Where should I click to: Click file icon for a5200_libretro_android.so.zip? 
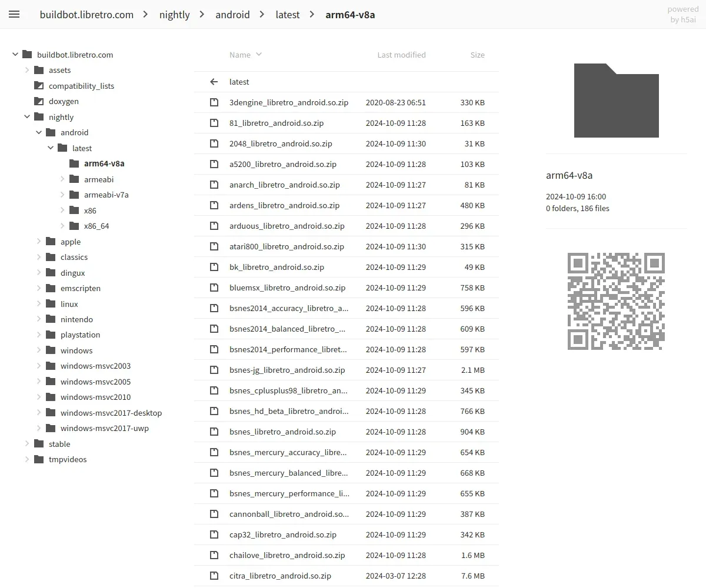(x=214, y=164)
